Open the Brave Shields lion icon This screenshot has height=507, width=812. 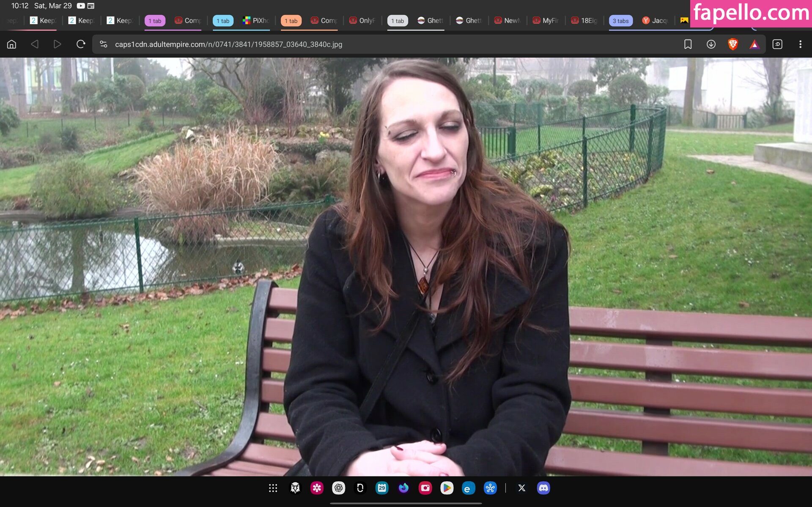733,44
